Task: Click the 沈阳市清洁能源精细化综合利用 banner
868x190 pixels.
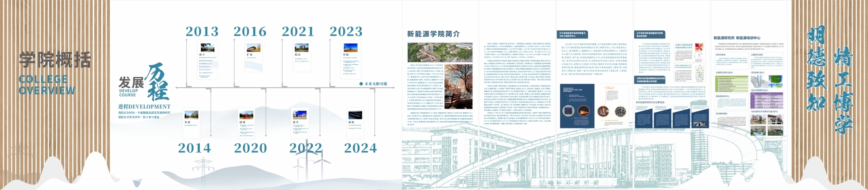Action: click(x=650, y=80)
